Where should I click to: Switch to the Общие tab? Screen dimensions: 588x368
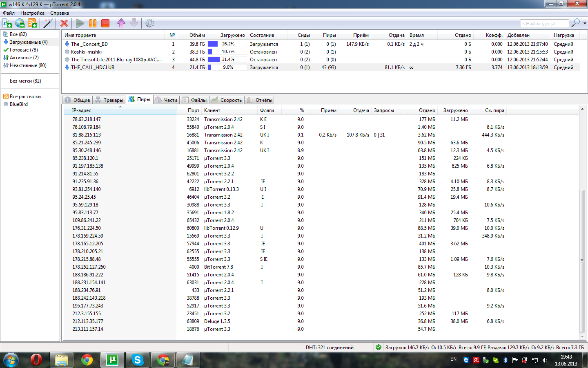(78, 100)
